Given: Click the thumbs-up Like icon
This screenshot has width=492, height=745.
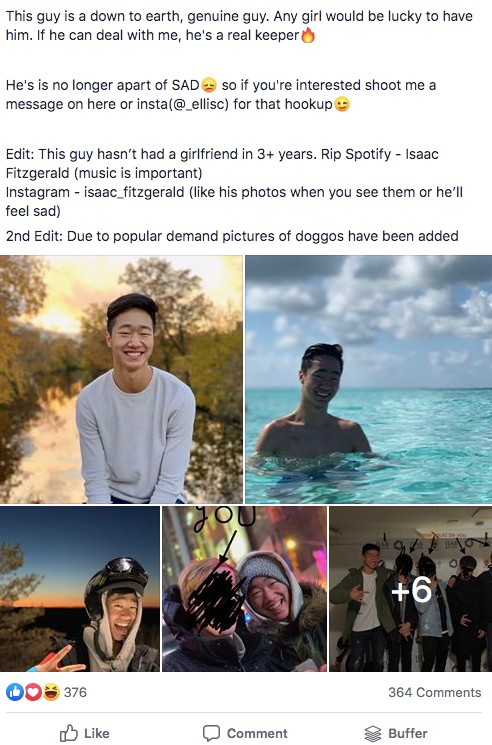Looking at the screenshot, I should (x=69, y=733).
